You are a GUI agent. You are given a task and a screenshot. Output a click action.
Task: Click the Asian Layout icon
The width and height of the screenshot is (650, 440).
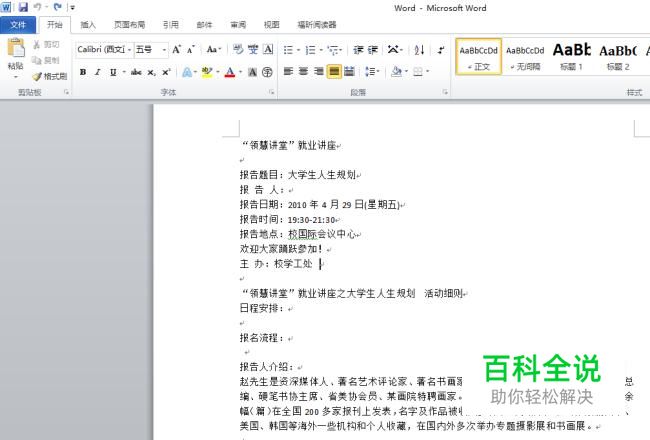tap(393, 50)
